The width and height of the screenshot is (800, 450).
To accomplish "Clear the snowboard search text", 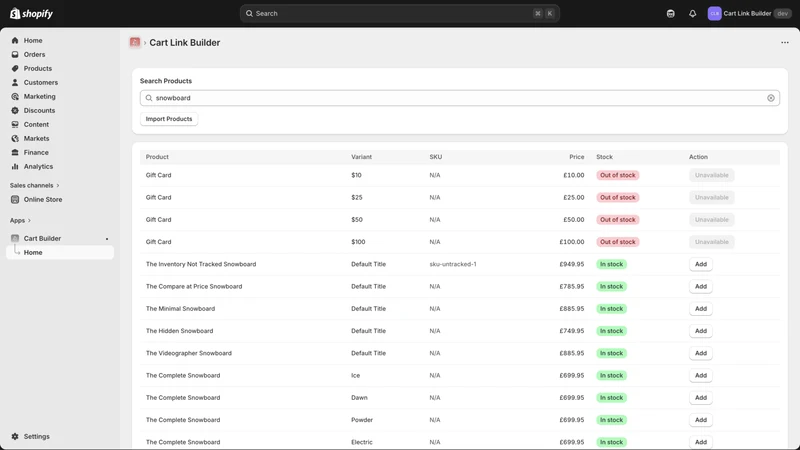I will tap(770, 98).
